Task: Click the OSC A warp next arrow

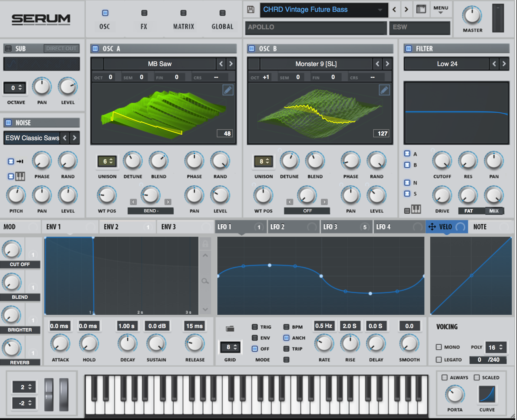Action: 168,202
